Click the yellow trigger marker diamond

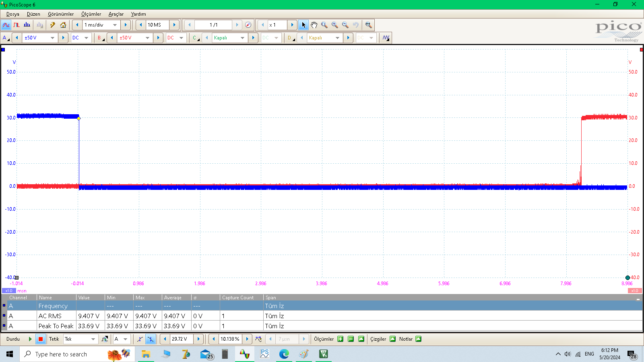(79, 118)
